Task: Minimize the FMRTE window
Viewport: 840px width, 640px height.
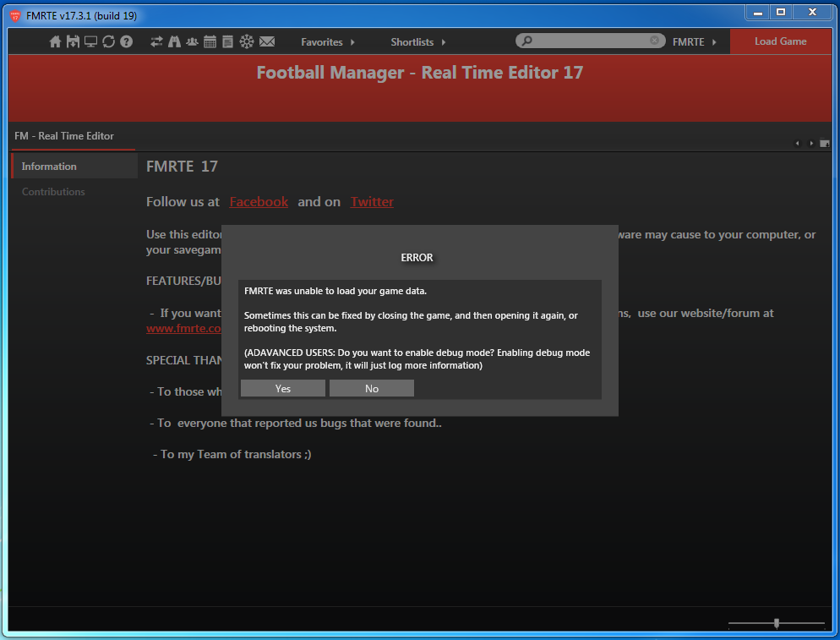Action: point(757,13)
